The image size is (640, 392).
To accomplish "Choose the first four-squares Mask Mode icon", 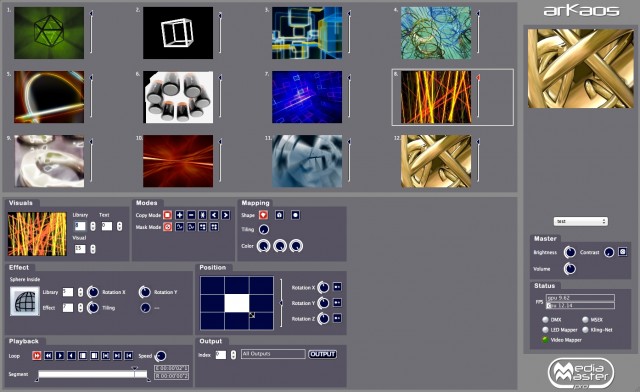I will pos(202,227).
